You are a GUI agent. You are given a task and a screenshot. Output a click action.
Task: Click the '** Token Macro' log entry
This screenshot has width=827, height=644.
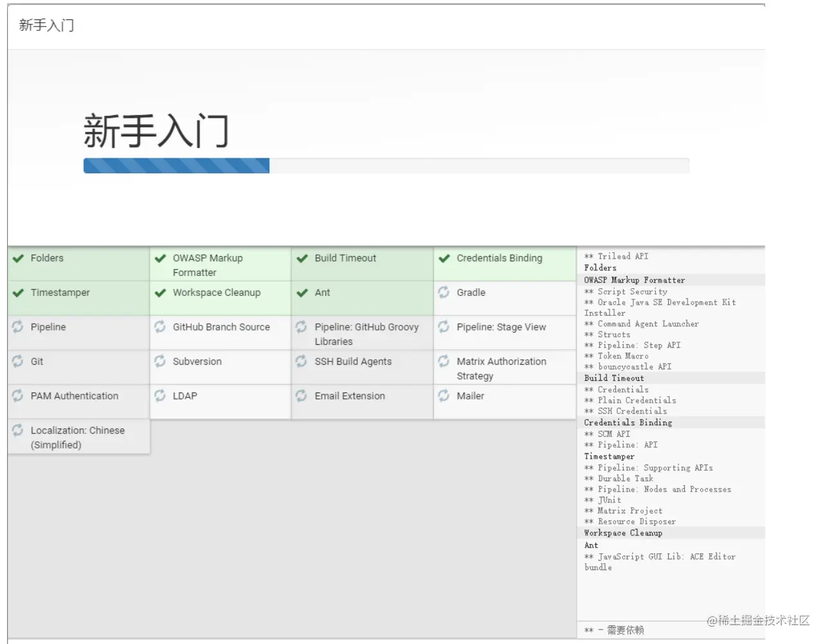pos(616,356)
